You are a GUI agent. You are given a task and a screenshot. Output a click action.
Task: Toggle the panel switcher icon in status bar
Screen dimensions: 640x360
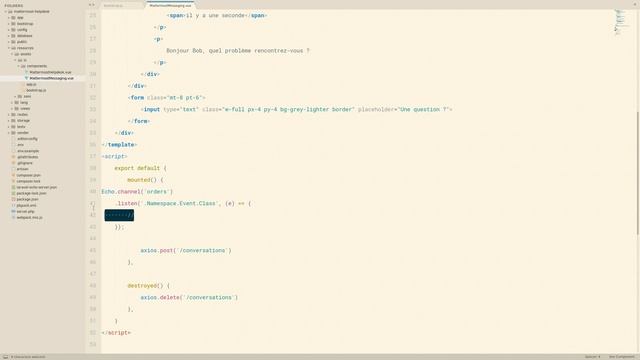click(5, 357)
